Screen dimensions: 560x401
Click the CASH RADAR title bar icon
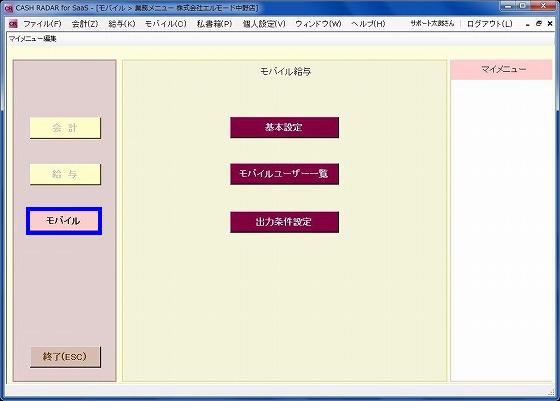coord(8,8)
